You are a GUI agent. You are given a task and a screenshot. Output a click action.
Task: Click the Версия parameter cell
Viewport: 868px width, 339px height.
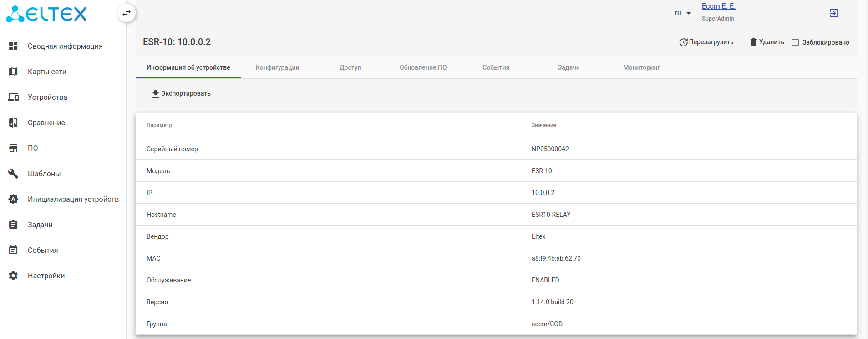point(157,302)
